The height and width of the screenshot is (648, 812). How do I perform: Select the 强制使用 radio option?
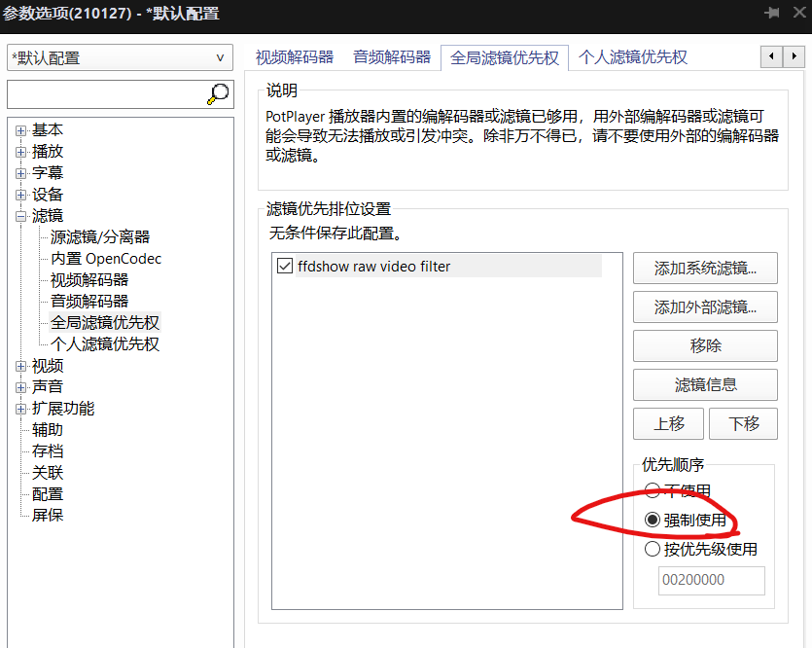[652, 520]
